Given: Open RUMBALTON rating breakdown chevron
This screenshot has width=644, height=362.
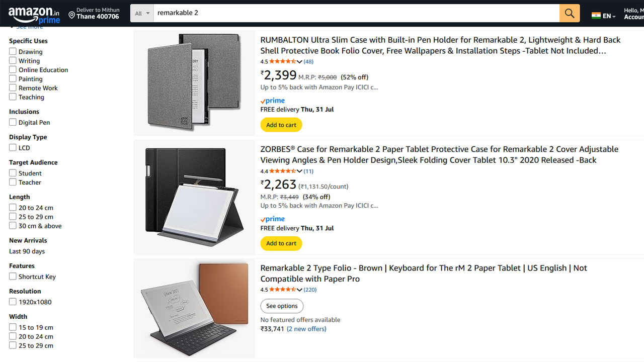Looking at the screenshot, I should [299, 62].
